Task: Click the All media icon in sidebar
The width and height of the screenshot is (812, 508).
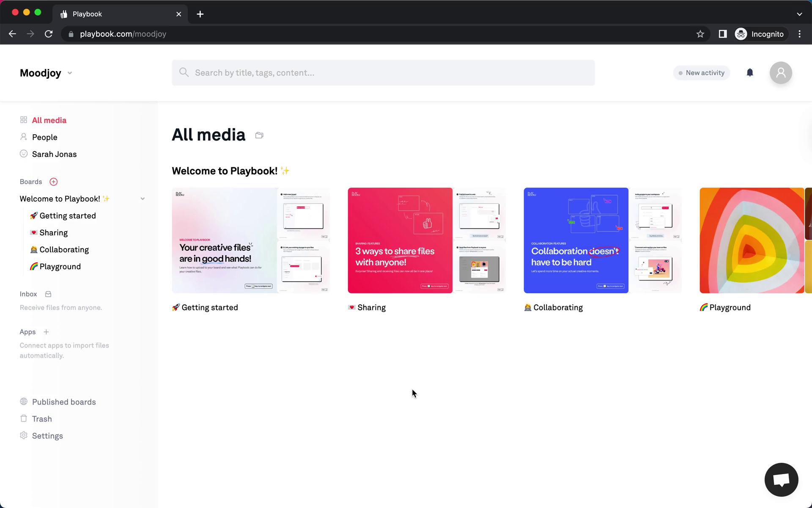Action: pyautogui.click(x=23, y=120)
